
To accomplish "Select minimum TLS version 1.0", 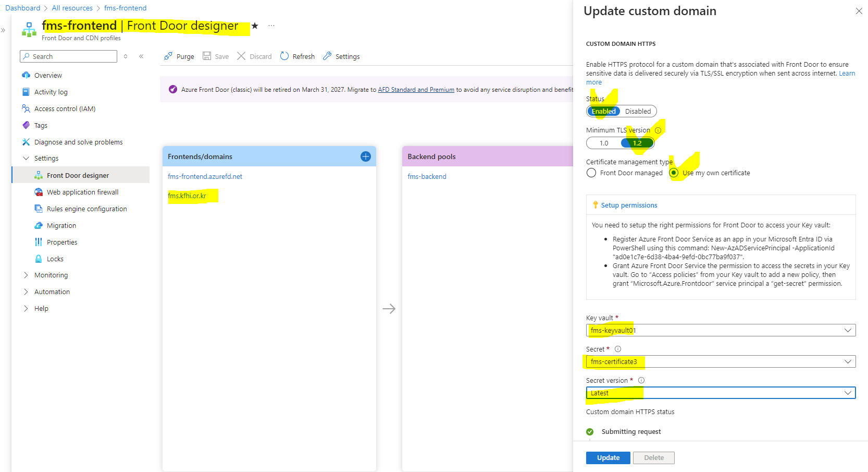I will pos(604,143).
